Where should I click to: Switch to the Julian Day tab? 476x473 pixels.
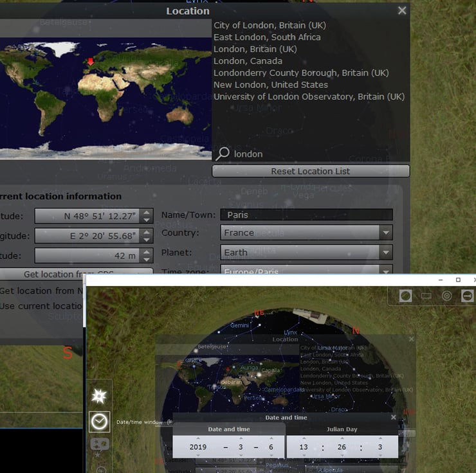[342, 429]
